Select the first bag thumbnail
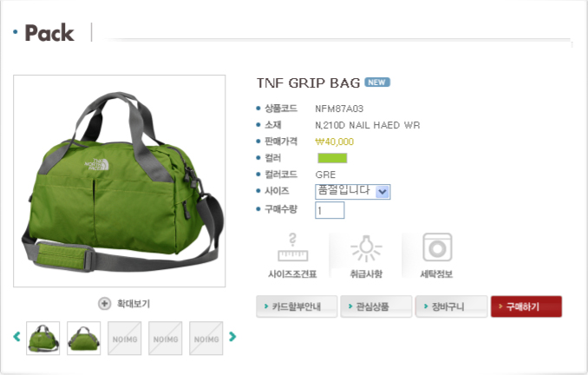Viewport: 588px width, 375px height. click(43, 339)
